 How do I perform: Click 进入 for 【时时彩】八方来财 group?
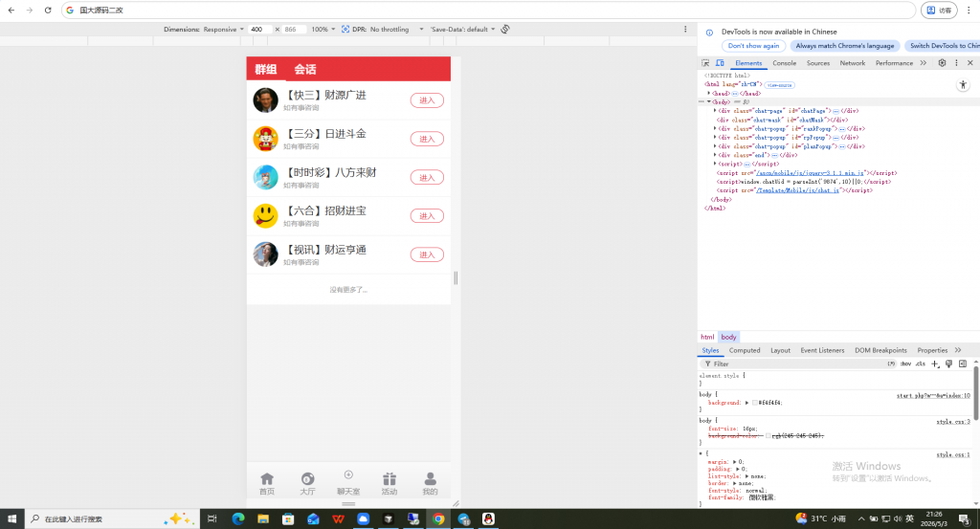[x=427, y=177]
